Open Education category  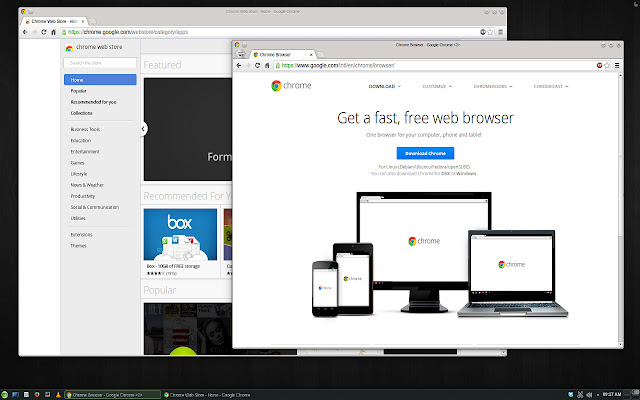(80, 140)
